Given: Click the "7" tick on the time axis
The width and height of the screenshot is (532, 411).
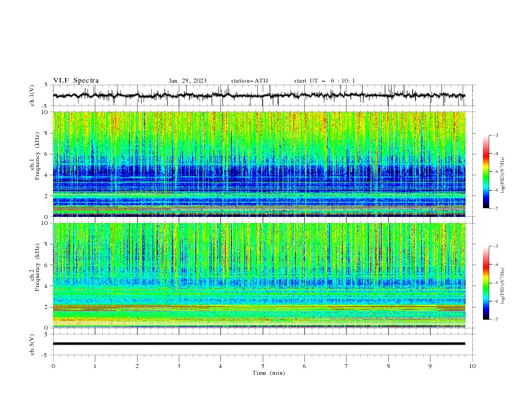Looking at the screenshot, I should tap(347, 366).
